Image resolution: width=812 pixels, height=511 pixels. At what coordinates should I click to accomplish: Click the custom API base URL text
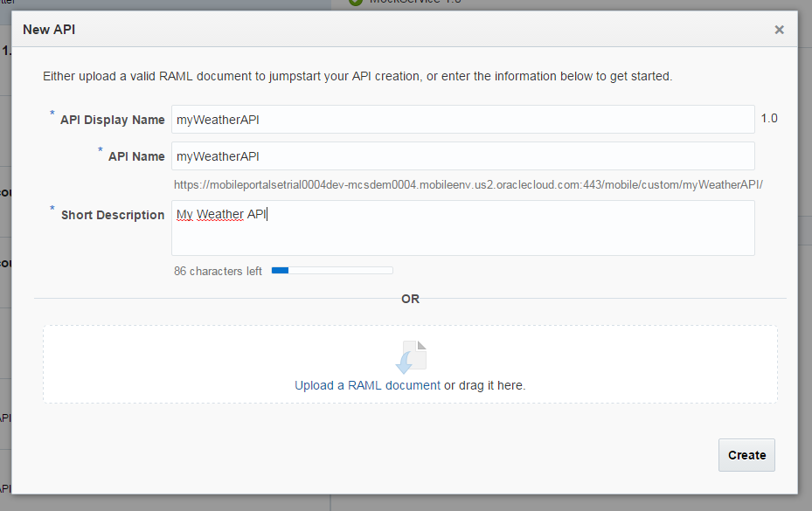[x=468, y=184]
